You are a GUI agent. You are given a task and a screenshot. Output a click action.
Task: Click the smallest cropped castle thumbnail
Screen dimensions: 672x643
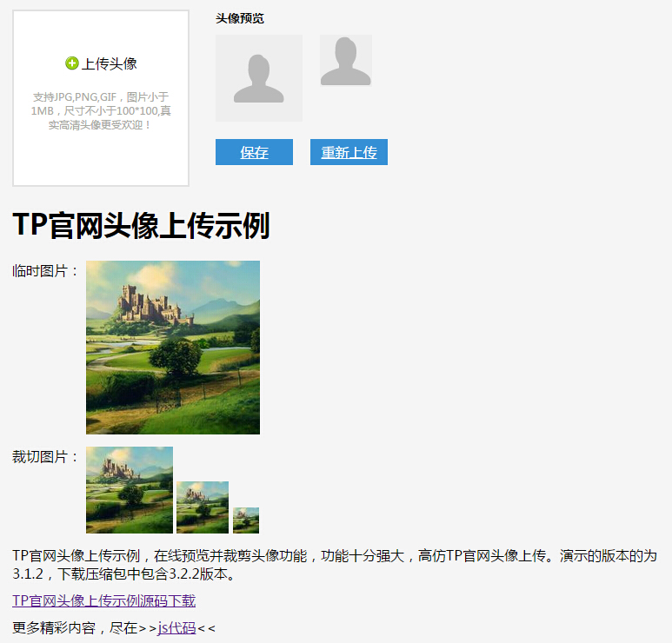tap(246, 520)
